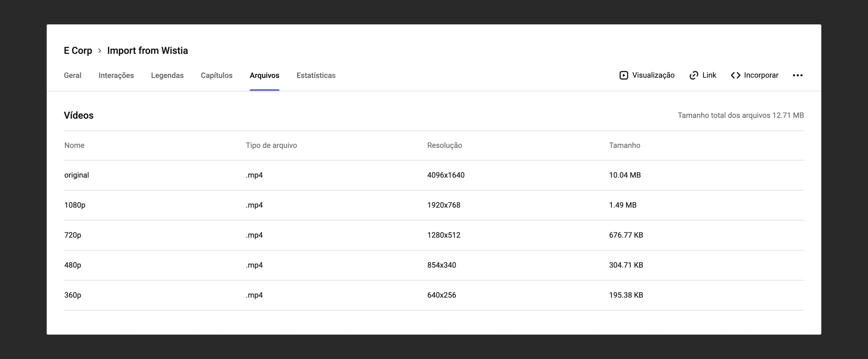Click the Visualização button label
Screen dimensions: 868x359
(653, 75)
